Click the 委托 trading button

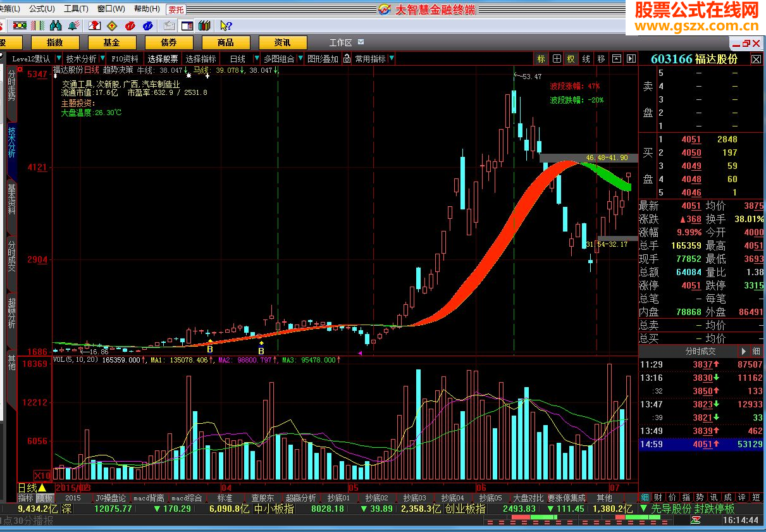point(176,9)
